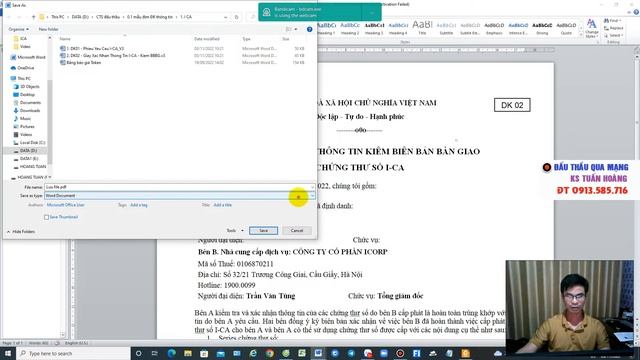Switch to Word taskbar button
Screen dimensions: 640x360
click(318, 353)
